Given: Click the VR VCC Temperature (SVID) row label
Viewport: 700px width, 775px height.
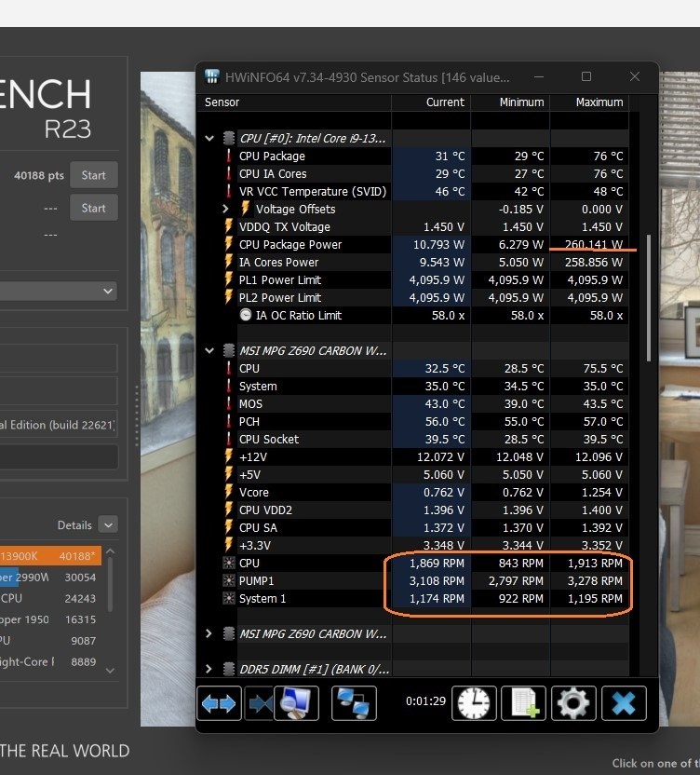Looking at the screenshot, I should pos(313,191).
